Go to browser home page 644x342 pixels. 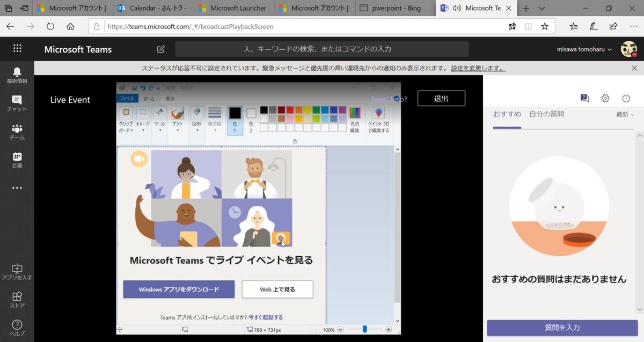tap(70, 26)
